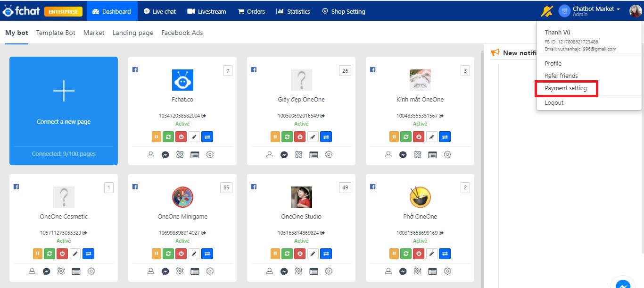Click the Kính mắt OneOne glasses thumbnail
This screenshot has width=644, height=288.
[x=420, y=80]
